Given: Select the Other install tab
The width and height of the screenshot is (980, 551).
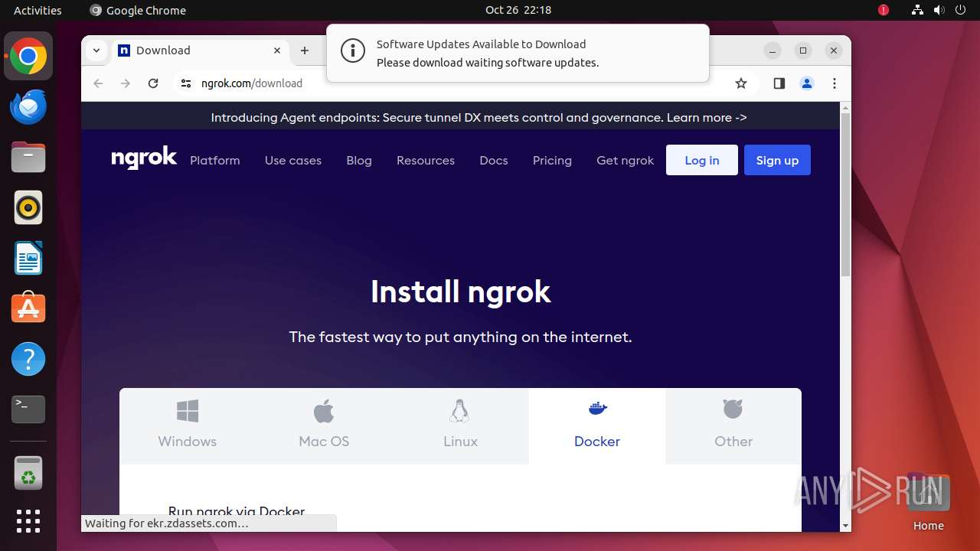Looking at the screenshot, I should [733, 425].
